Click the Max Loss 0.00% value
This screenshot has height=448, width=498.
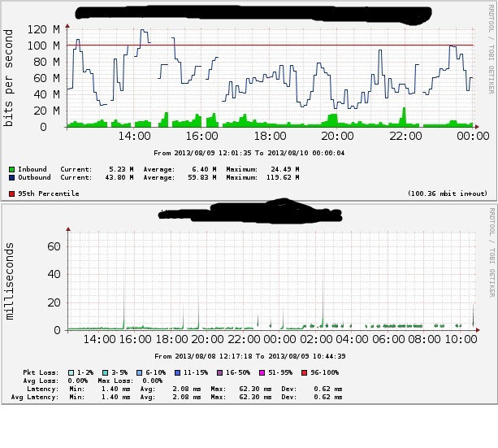(152, 381)
